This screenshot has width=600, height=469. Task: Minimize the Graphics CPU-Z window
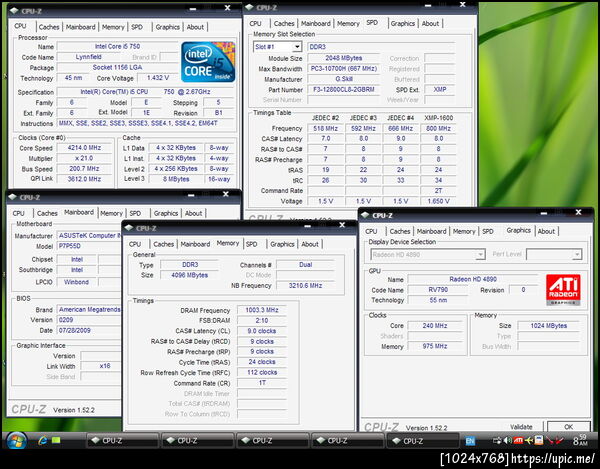(543, 213)
